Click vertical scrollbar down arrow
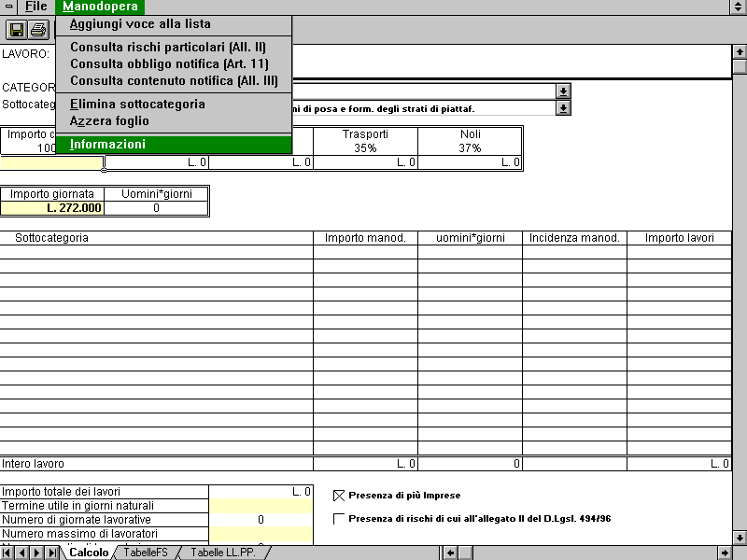This screenshot has height=560, width=747. point(740,539)
